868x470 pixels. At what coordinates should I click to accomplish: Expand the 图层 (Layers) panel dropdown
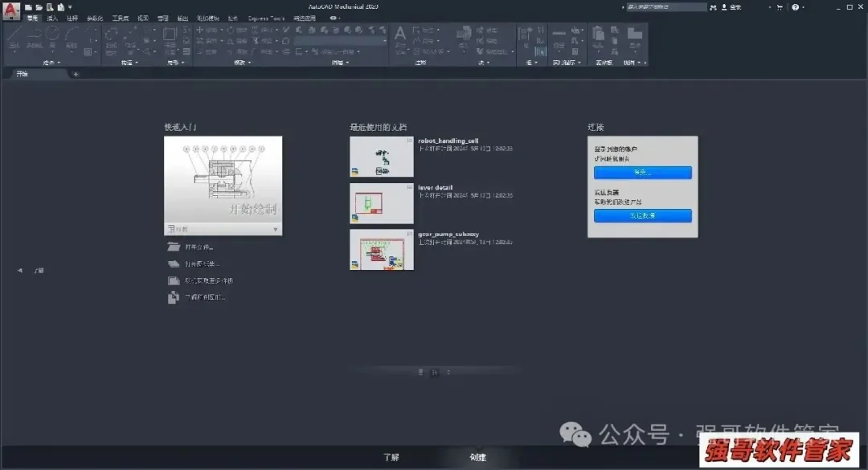tap(340, 63)
